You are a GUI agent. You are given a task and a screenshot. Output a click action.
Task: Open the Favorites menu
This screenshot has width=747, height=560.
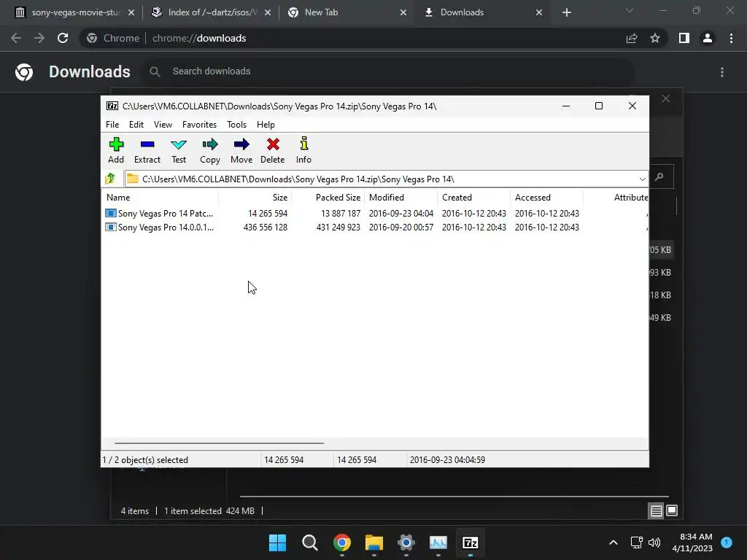199,124
